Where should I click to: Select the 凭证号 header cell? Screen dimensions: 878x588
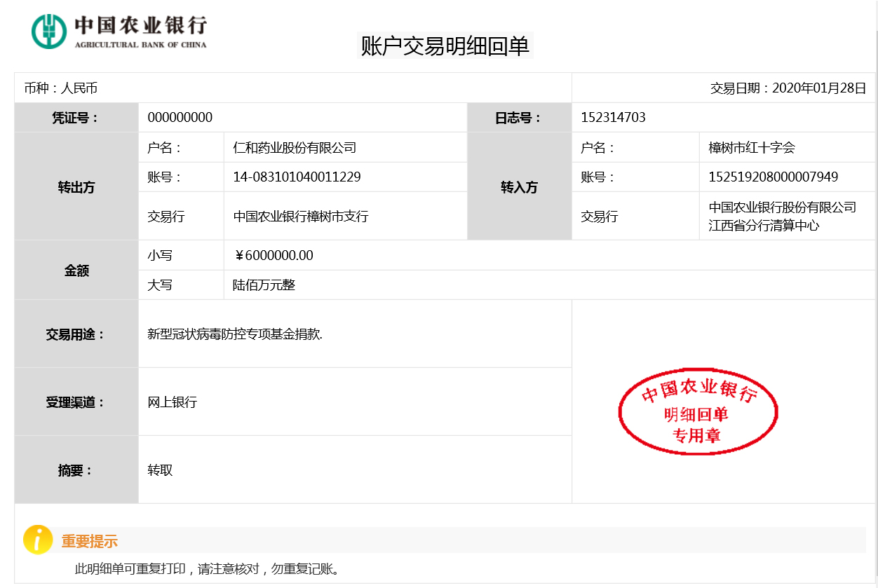(75, 117)
